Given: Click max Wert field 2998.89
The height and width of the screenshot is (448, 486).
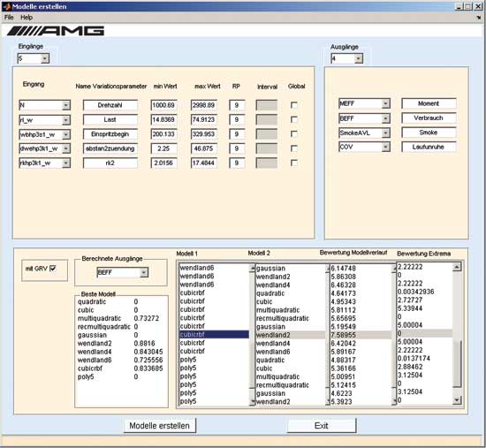Looking at the screenshot, I should [203, 105].
